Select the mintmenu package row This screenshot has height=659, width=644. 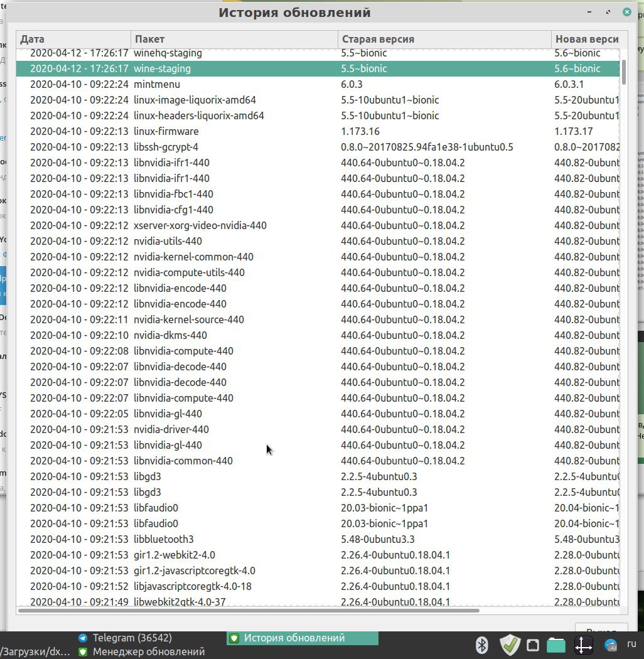coord(318,84)
